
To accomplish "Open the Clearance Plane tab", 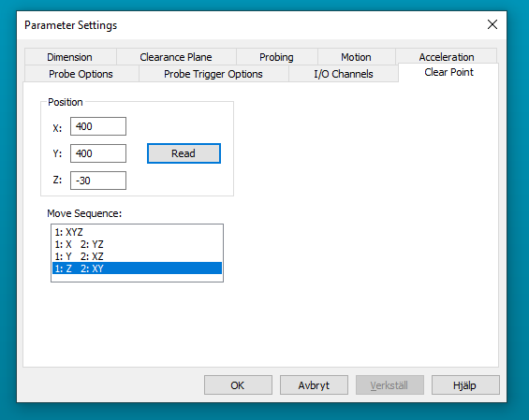I will 176,57.
